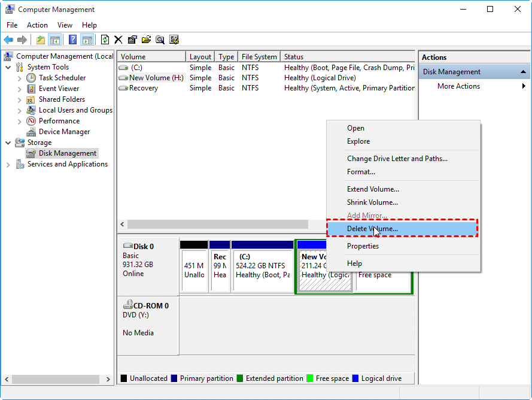Select Local Users and Groups node

(75, 110)
